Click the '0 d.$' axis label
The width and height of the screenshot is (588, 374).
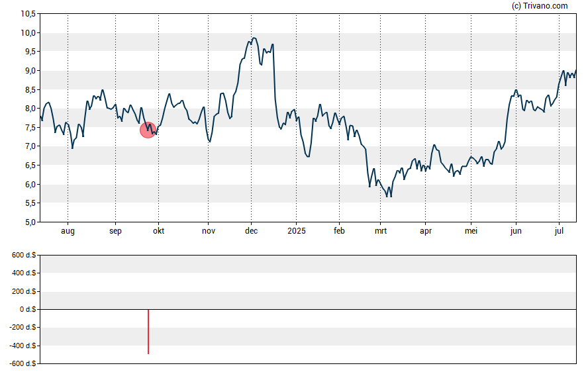click(28, 309)
